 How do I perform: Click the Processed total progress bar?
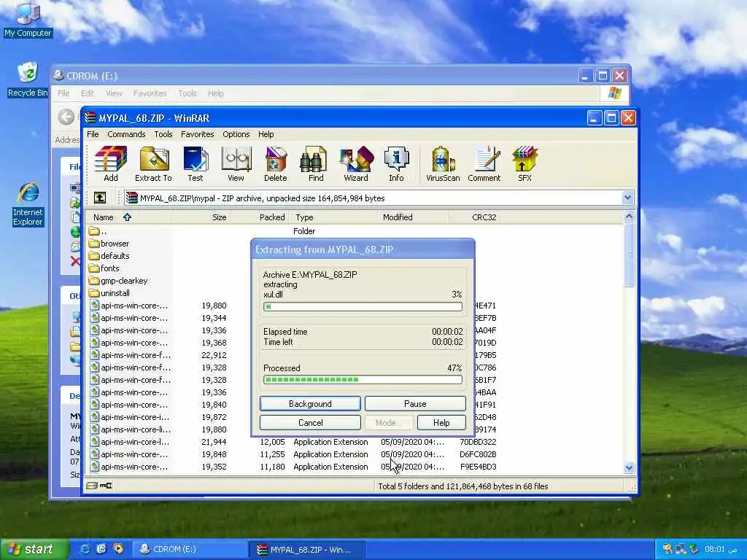(363, 379)
